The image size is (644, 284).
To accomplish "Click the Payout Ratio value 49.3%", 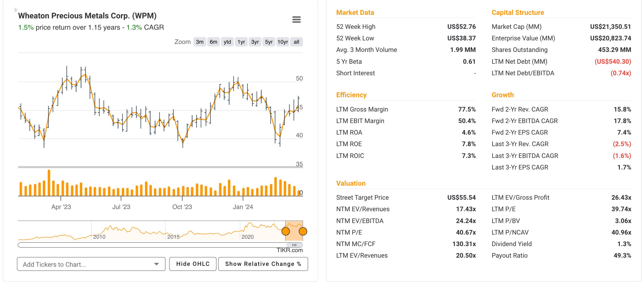I will click(622, 255).
